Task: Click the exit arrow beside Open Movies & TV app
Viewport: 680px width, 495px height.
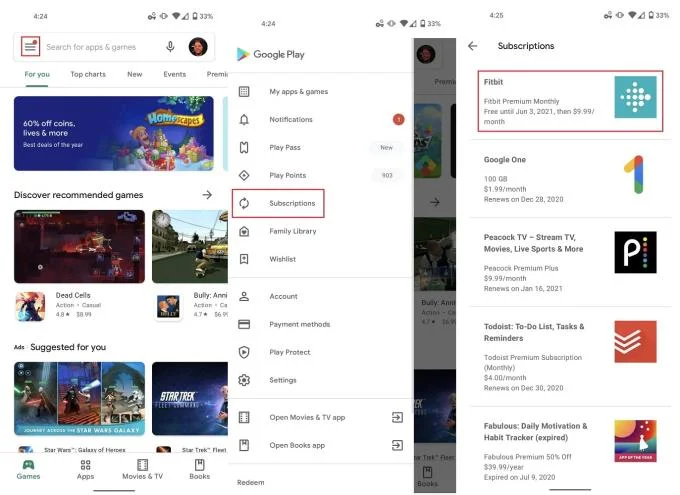Action: [397, 417]
